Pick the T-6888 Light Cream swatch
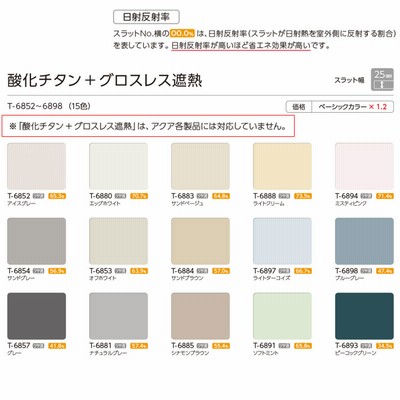 pyautogui.click(x=282, y=166)
